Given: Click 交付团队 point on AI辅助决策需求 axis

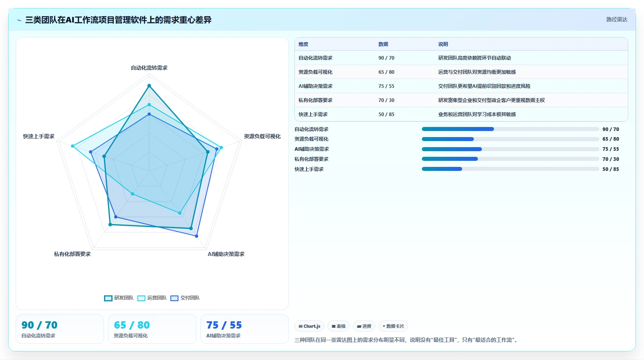Looking at the screenshot, I should [197, 236].
